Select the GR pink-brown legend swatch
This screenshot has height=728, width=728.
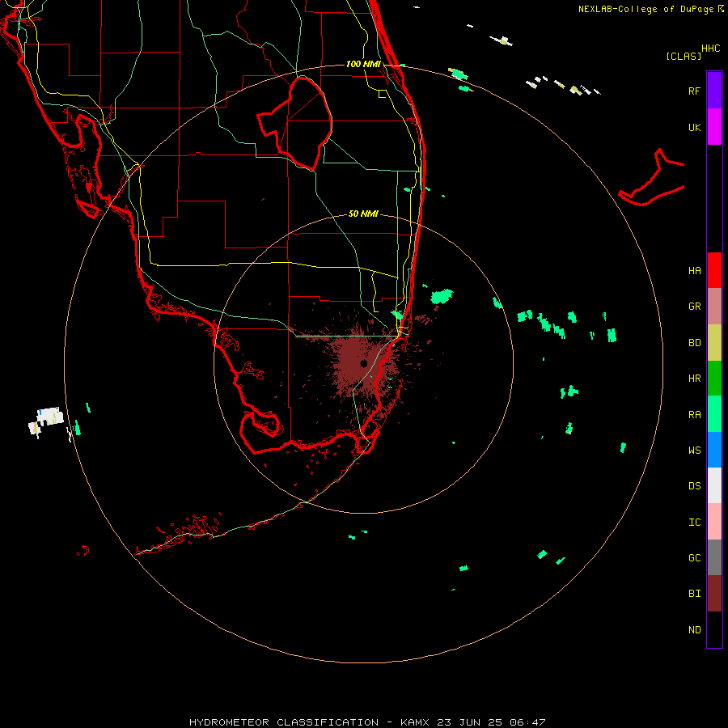[714, 306]
